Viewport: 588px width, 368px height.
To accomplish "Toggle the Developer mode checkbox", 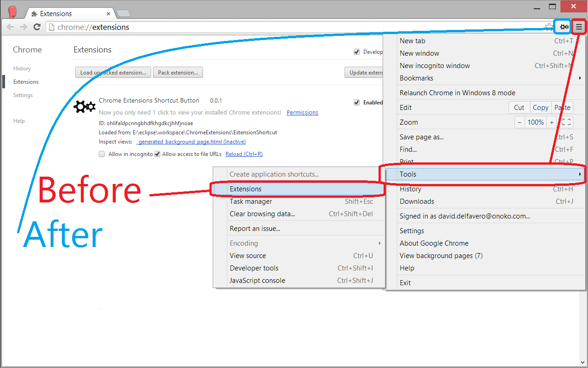I will click(356, 52).
